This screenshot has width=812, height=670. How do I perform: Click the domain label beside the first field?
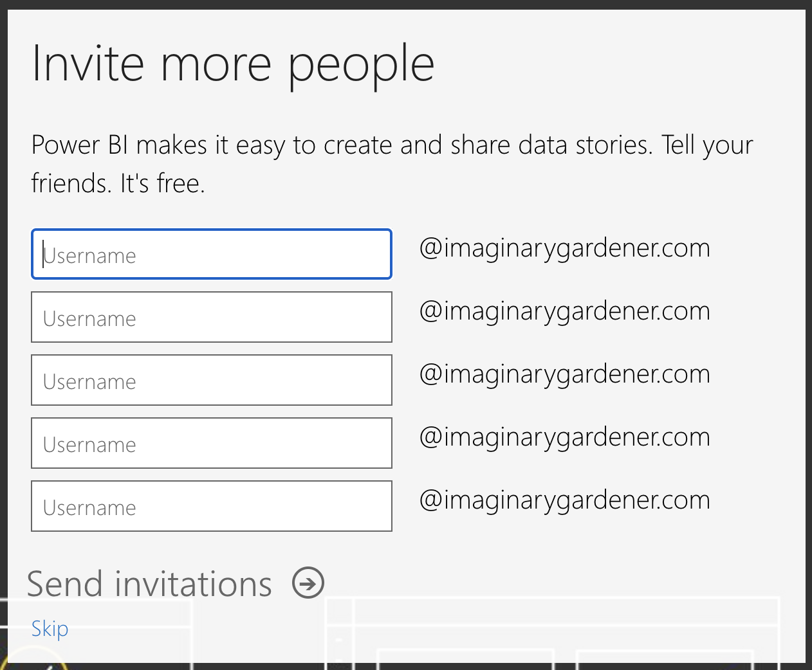pos(564,248)
